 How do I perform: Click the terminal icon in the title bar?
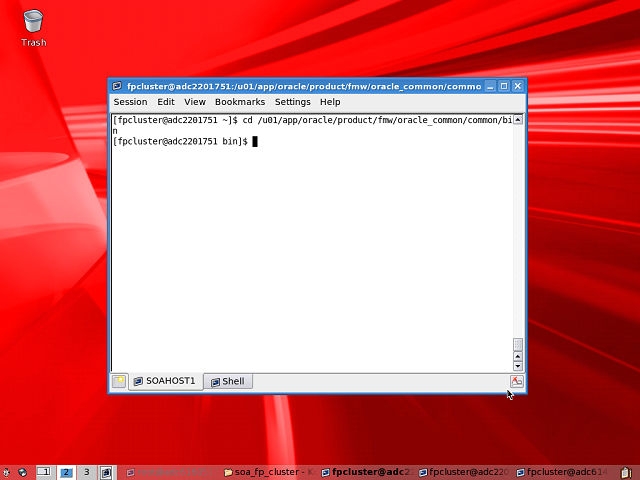coord(117,86)
